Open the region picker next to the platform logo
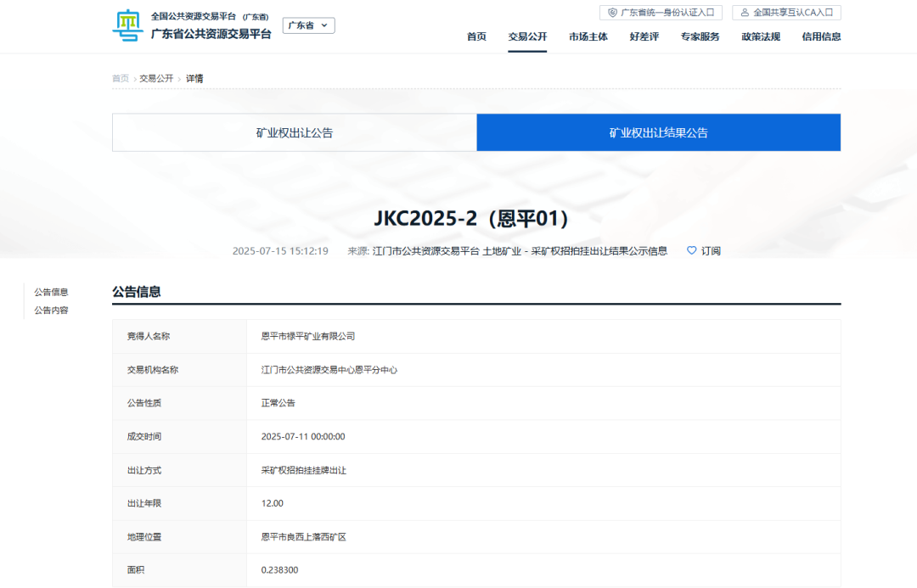Screen dimensions: 917x588 click(307, 25)
